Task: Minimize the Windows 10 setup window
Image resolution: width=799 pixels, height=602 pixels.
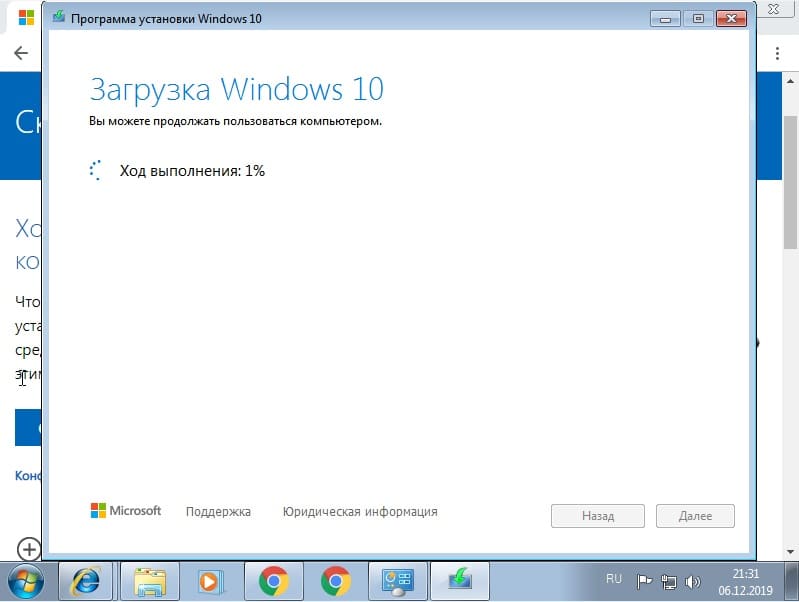Action: 664,19
